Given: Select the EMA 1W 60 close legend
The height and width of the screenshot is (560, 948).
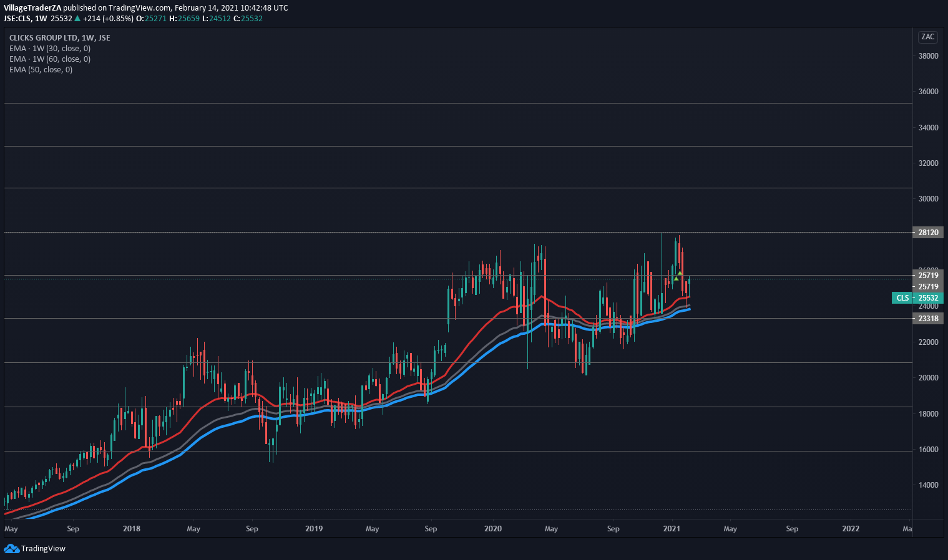Looking at the screenshot, I should coord(50,59).
